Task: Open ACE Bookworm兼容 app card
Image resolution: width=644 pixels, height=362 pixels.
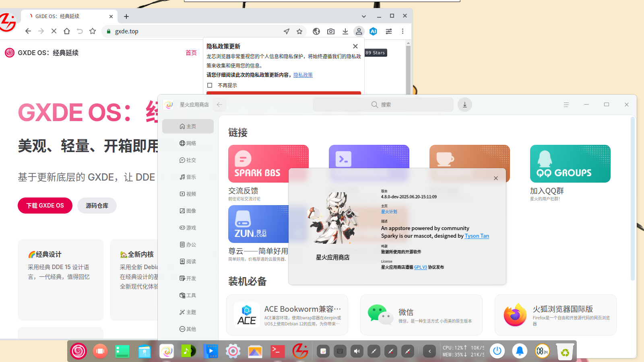Action: point(287,315)
